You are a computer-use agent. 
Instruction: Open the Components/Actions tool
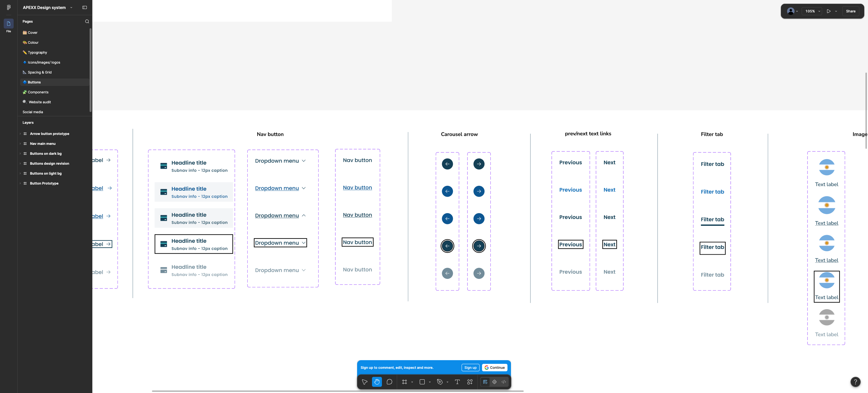coord(470,382)
